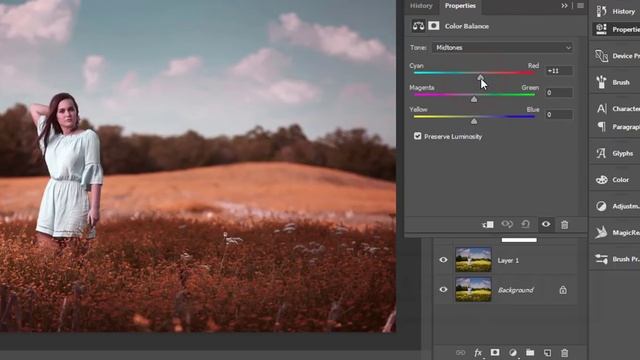Delete layer trash icon in Layers panel
Screen dimensions: 640x360
click(x=564, y=353)
